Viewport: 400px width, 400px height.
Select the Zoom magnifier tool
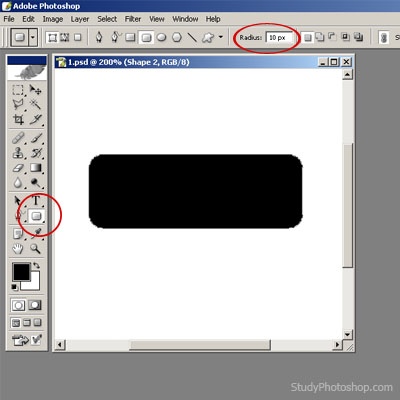(35, 249)
